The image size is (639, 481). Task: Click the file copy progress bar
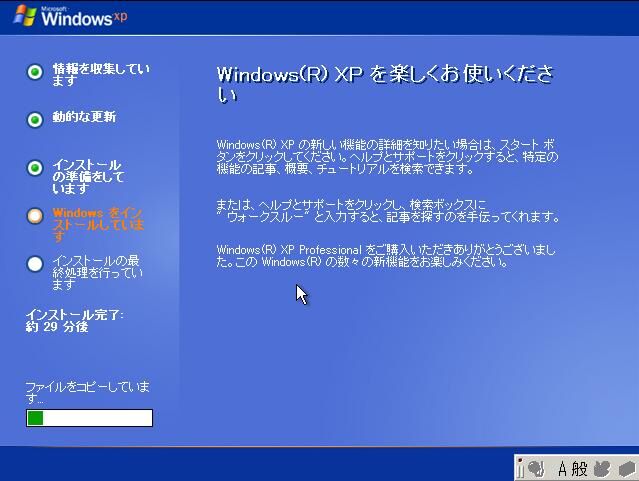pyautogui.click(x=89, y=417)
